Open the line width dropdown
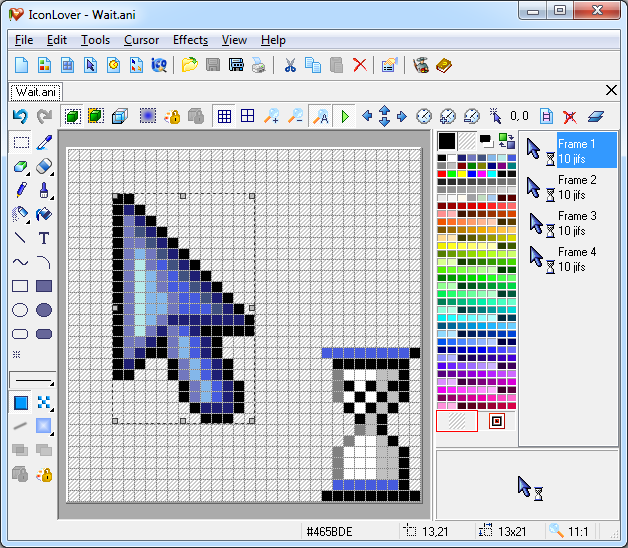The width and height of the screenshot is (628, 548). tap(32, 380)
